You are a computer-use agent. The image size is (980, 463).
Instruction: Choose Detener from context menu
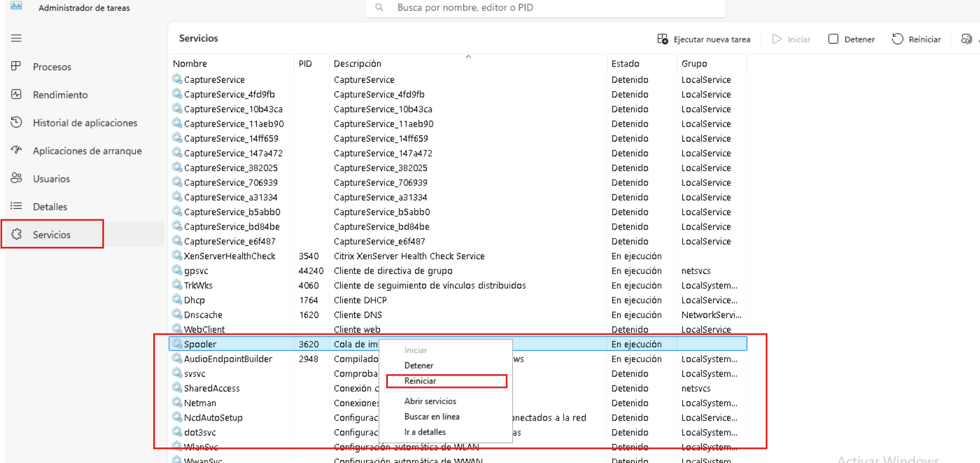[419, 365]
